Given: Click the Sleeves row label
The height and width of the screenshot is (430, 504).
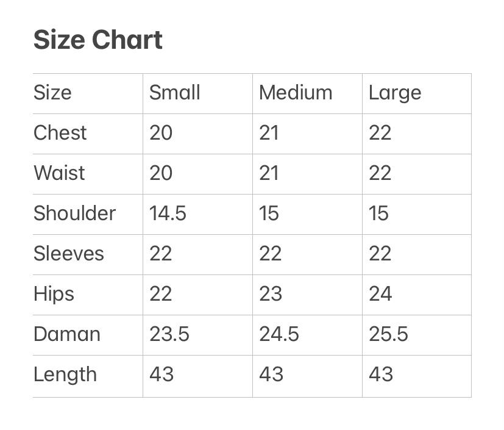Looking at the screenshot, I should 68,254.
